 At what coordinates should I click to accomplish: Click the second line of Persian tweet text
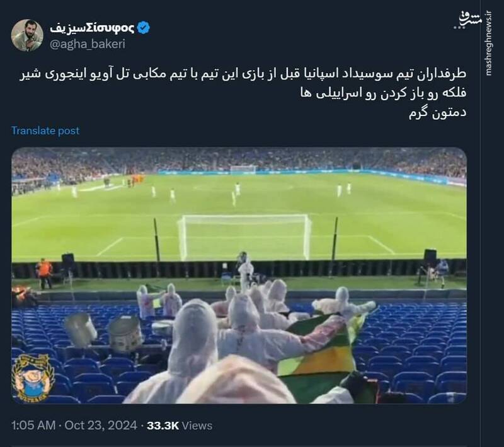[x=383, y=93]
